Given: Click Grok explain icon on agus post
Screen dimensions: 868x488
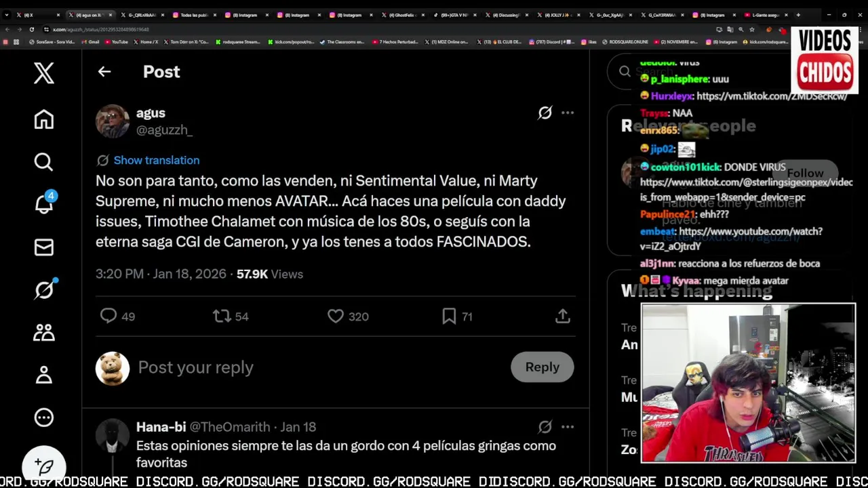Looking at the screenshot, I should tap(545, 113).
